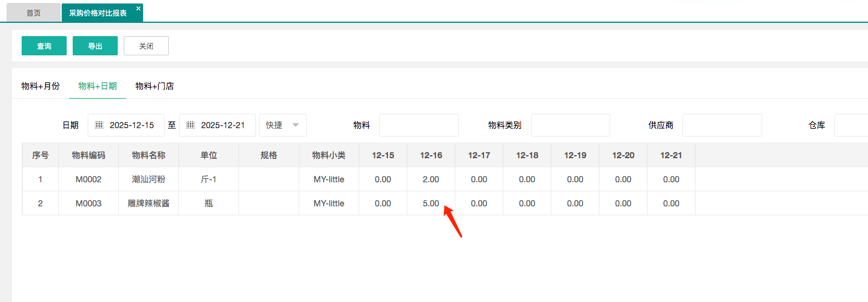Screen dimensions: 868x302
Task: Click the 导出 button
Action: pyautogui.click(x=95, y=46)
